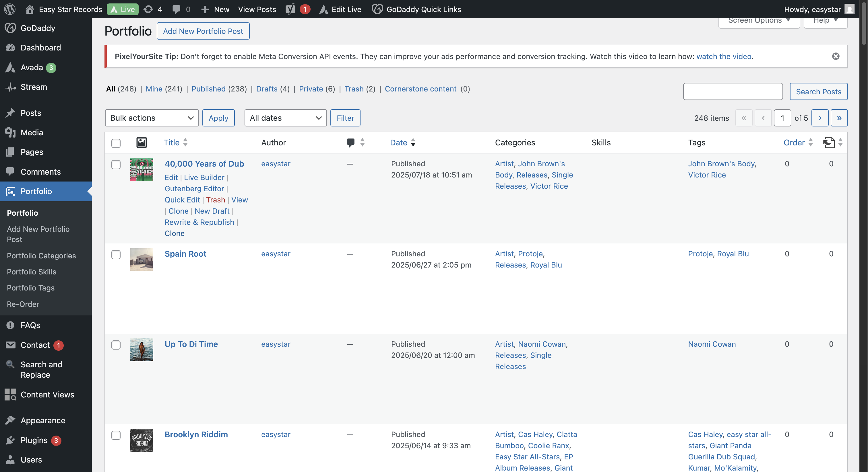The width and height of the screenshot is (868, 472).
Task: Click the updates icon in admin bar
Action: tap(149, 9)
